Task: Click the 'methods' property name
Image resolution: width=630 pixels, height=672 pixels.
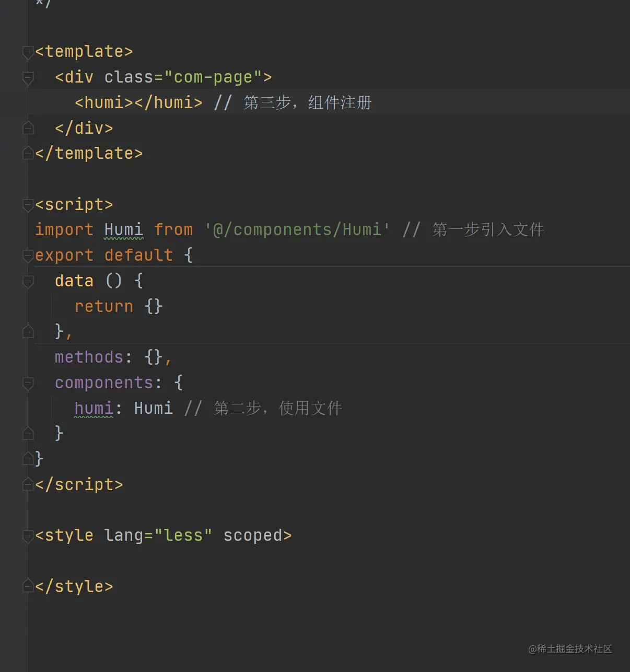Action: 89,357
